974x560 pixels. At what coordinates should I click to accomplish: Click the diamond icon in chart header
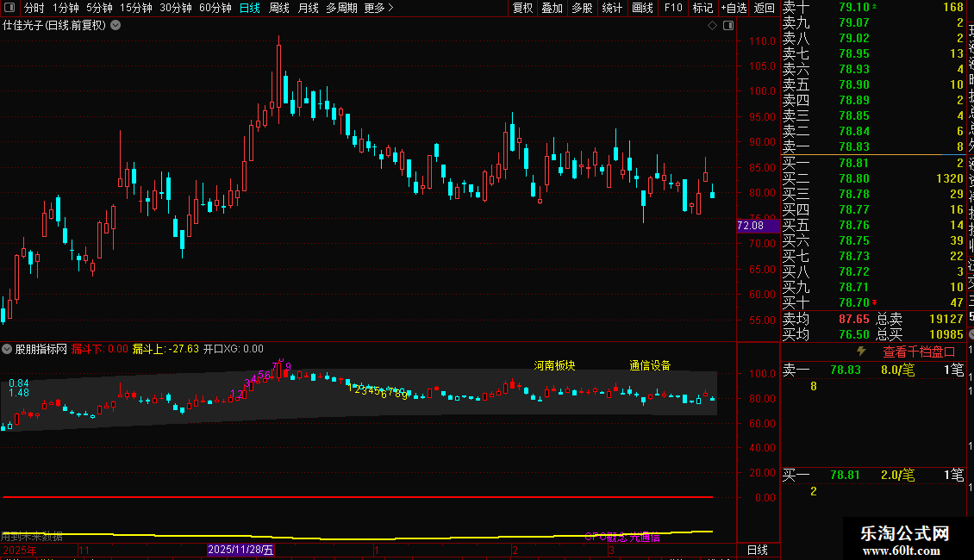click(x=712, y=26)
